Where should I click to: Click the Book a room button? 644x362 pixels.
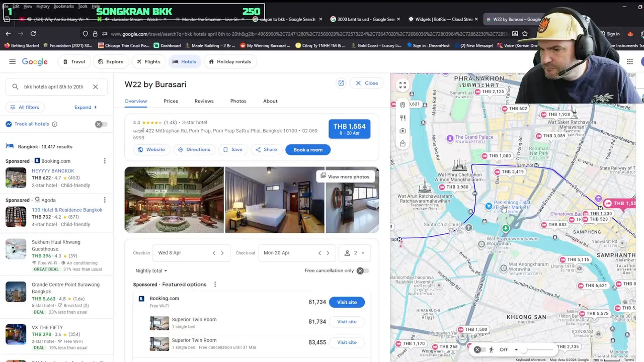coord(308,149)
